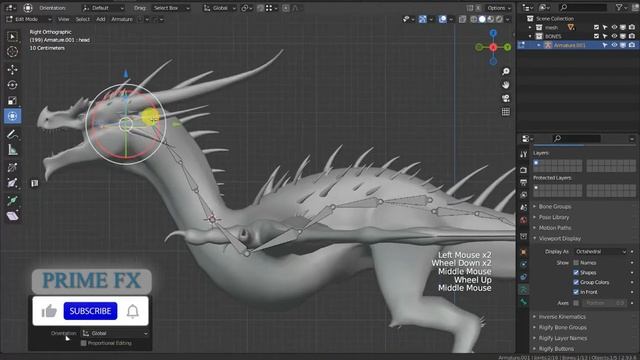
Task: Select the Rotate tool
Action: pyautogui.click(x=12, y=85)
